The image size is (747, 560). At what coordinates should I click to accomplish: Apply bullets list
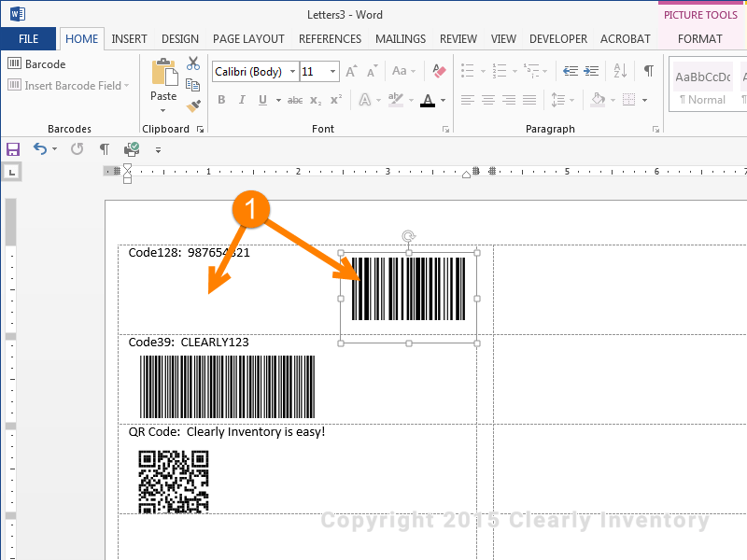click(x=468, y=71)
